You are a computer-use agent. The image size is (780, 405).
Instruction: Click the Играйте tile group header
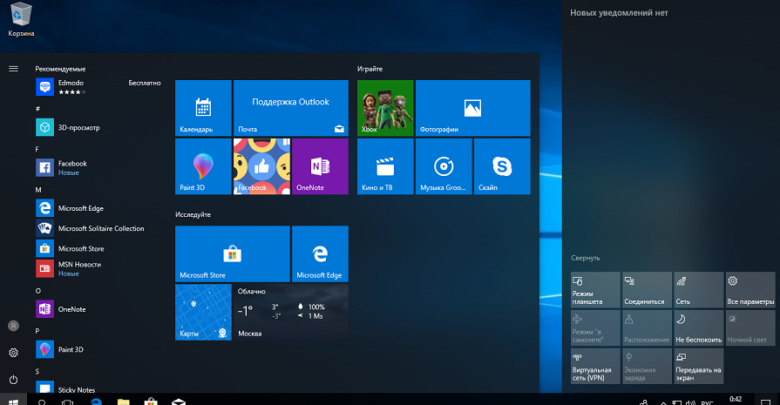(370, 69)
